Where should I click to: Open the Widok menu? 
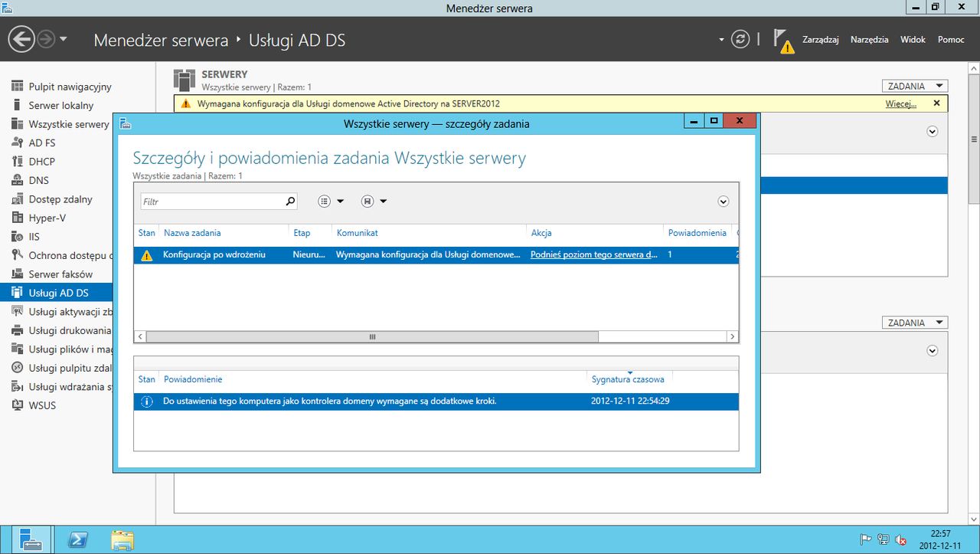[x=913, y=39]
